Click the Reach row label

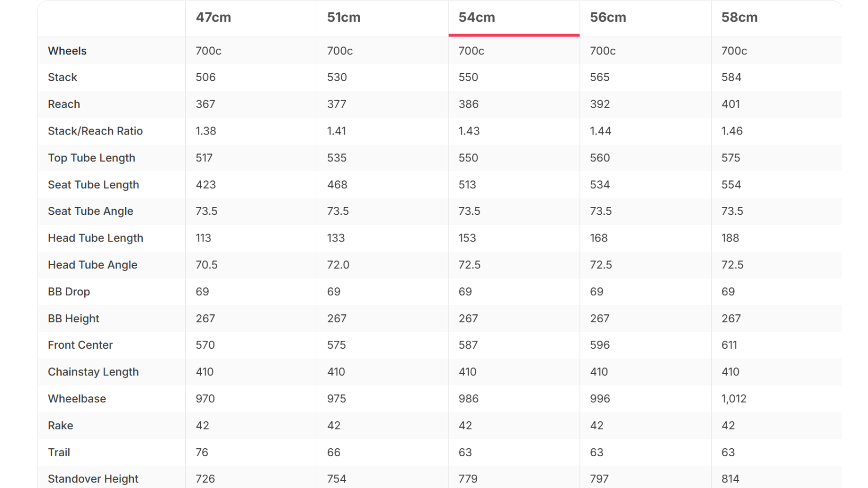pyautogui.click(x=64, y=104)
